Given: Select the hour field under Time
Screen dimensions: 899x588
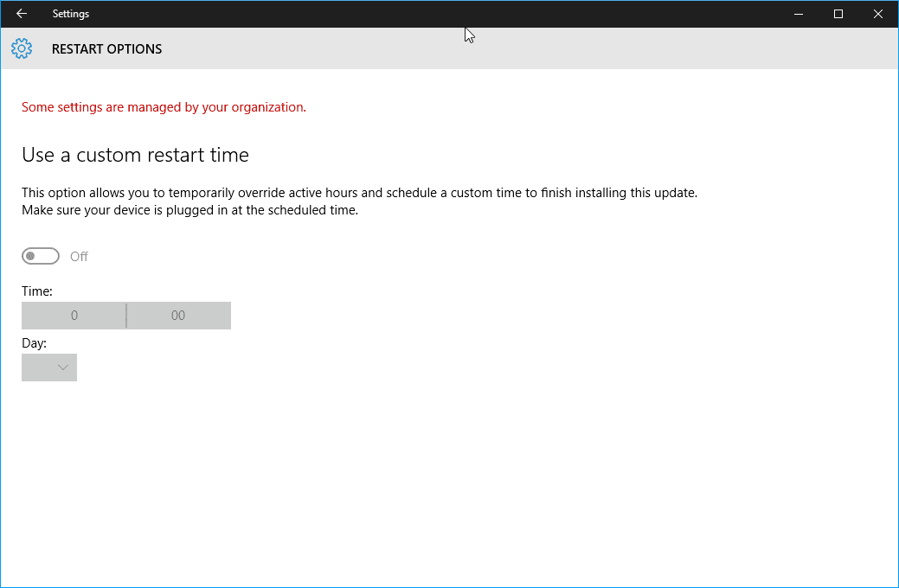Looking at the screenshot, I should pyautogui.click(x=74, y=316).
